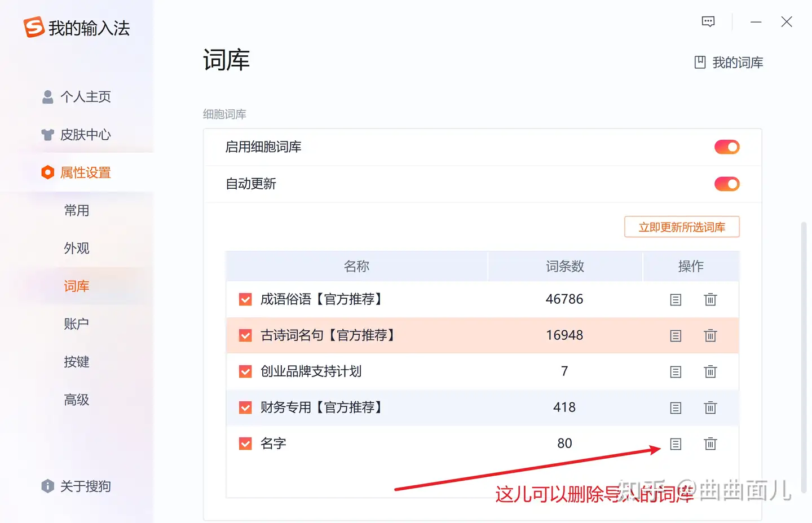The width and height of the screenshot is (812, 523).
Task: Click entry count 418
Action: 564,407
